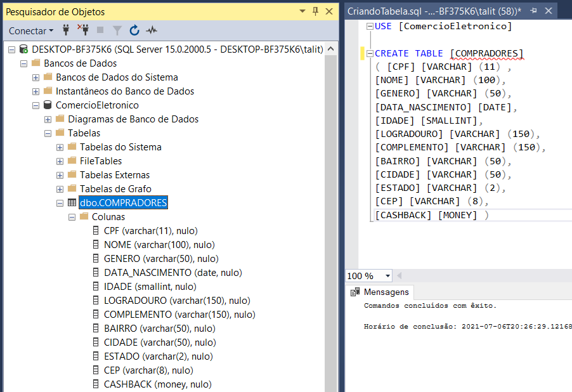Screen dimensions: 572x392
Task: Click the connect plug icon in Object Explorer
Action: pos(66,30)
